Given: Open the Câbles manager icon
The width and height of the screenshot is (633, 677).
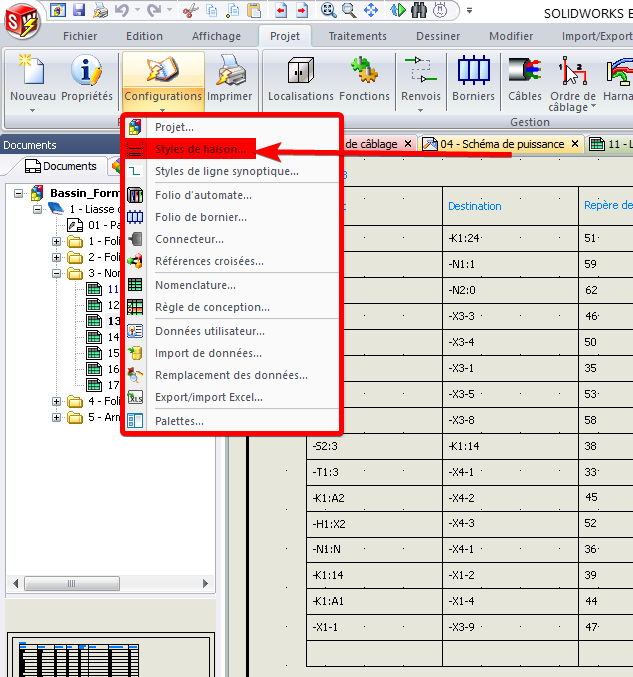Looking at the screenshot, I should (524, 70).
